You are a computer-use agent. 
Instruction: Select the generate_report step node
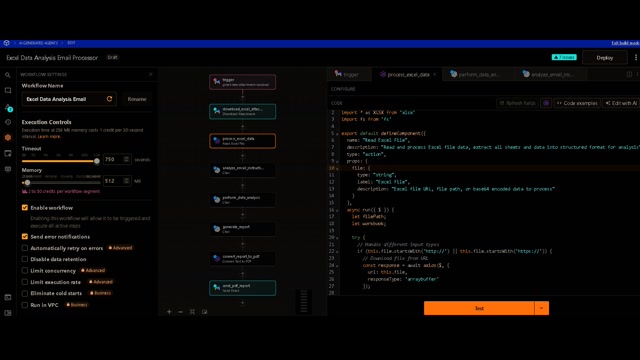tap(242, 229)
